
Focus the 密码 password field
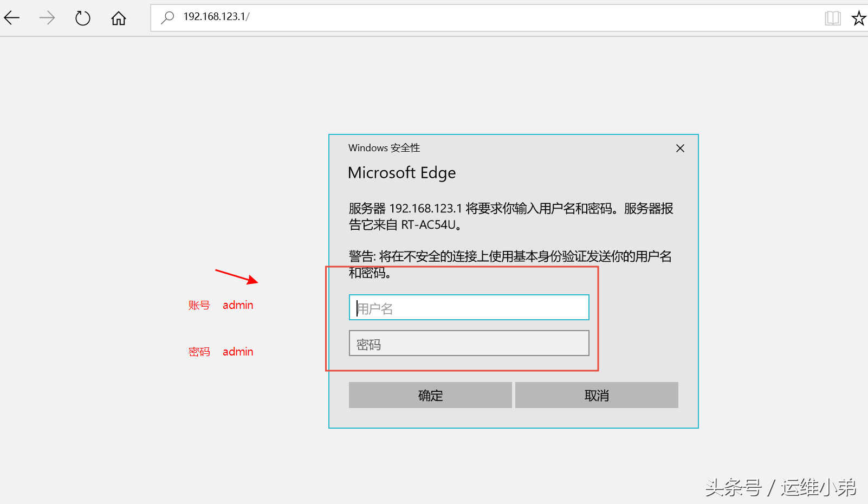(469, 343)
